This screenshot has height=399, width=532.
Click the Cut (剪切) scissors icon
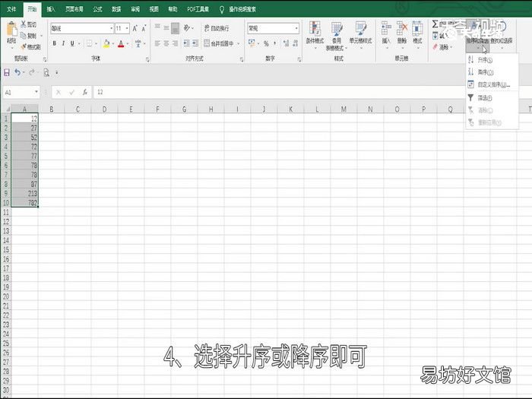[24, 24]
